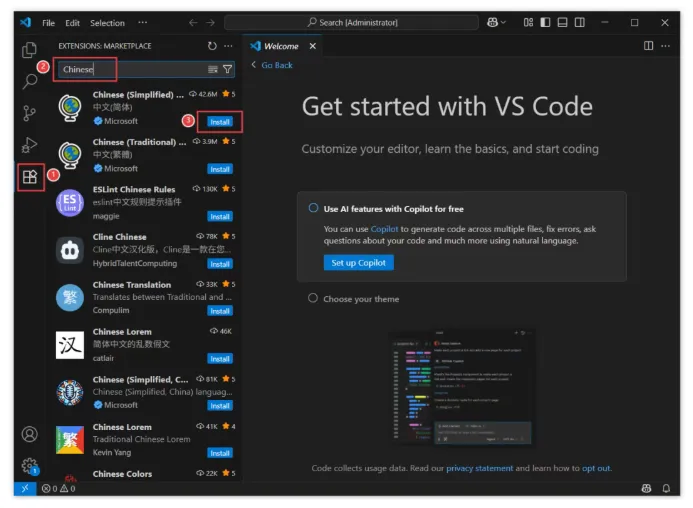
Task: Open Customize Layout icon
Action: (528, 22)
